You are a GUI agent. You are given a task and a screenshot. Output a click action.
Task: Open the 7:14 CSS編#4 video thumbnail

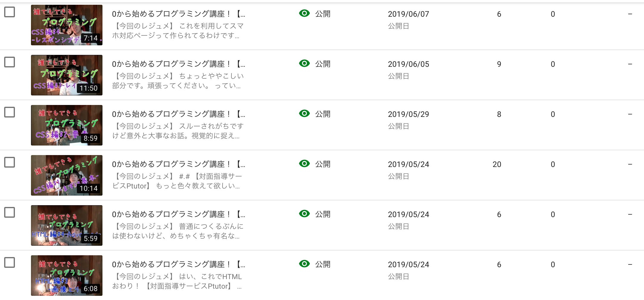(67, 25)
